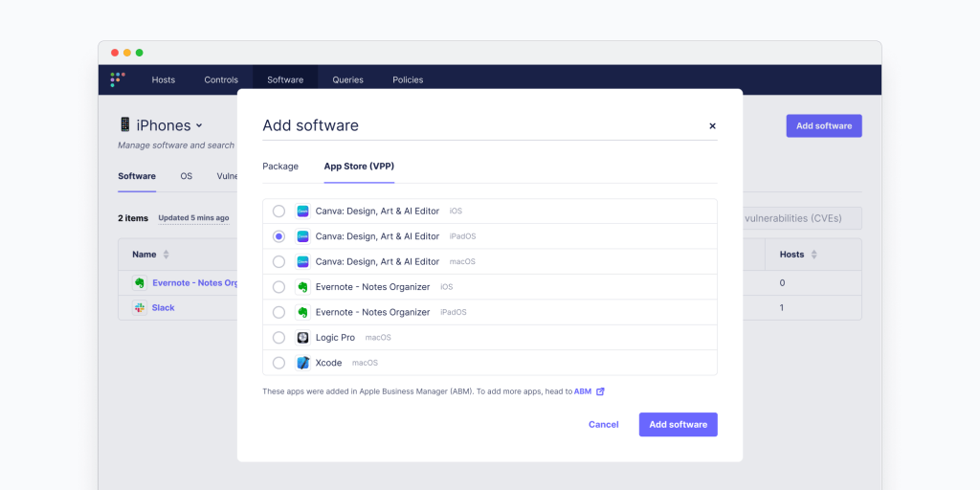Screen dimensions: 980x490
Task: Click the Slack icon in software table
Action: pyautogui.click(x=139, y=308)
